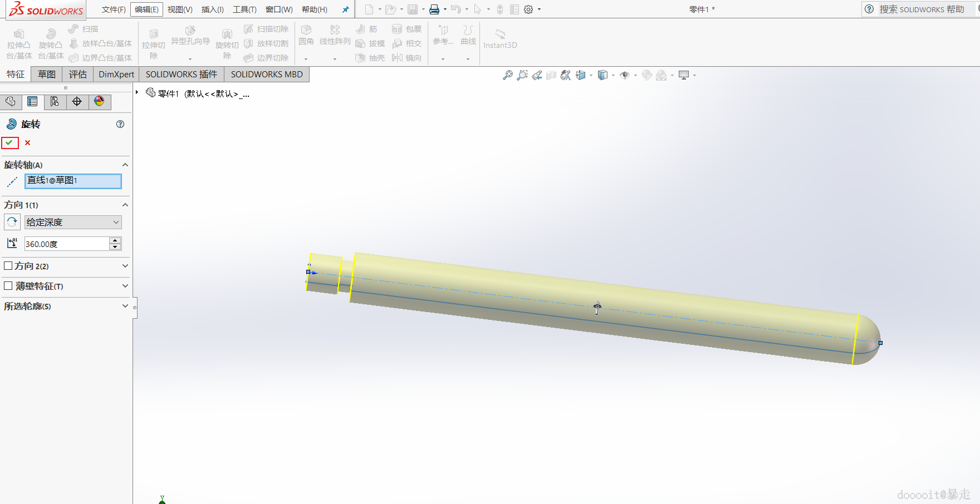Open the Options gear icon
The height and width of the screenshot is (504, 980).
pyautogui.click(x=528, y=9)
